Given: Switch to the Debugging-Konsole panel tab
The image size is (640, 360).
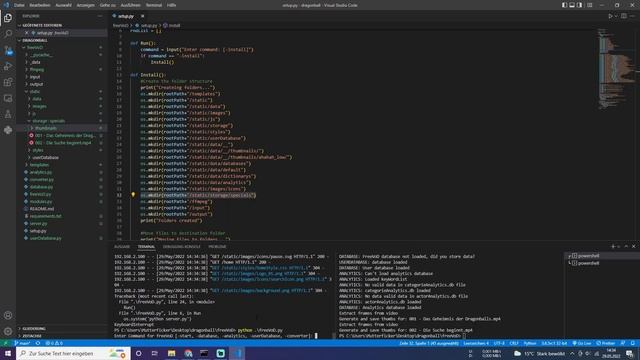Looking at the screenshot, I should pos(182,247).
